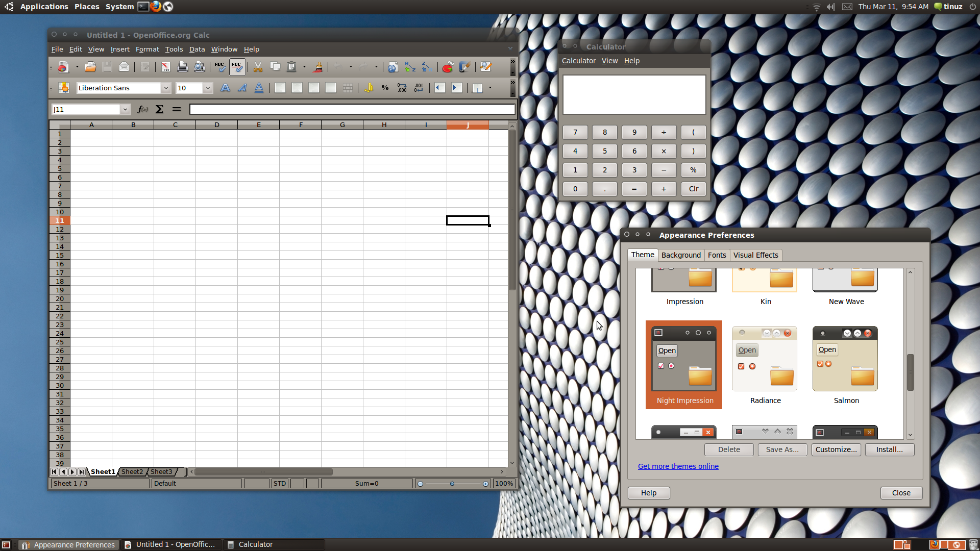Sort Ascending with the A-Z icon

pos(410,67)
